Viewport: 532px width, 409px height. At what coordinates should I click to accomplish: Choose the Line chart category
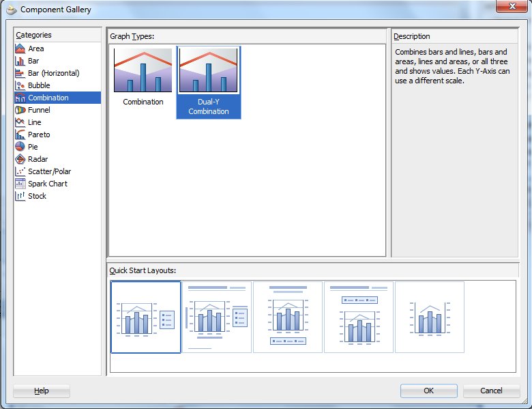pyautogui.click(x=34, y=122)
